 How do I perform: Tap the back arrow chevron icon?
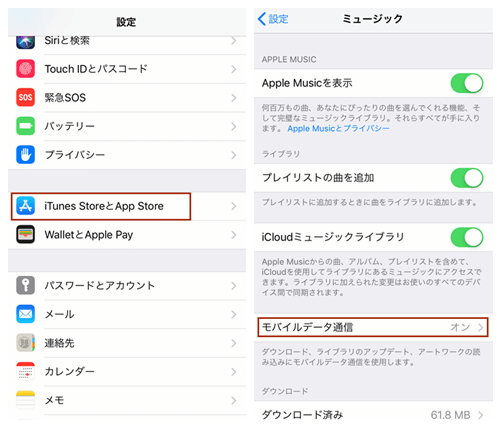tap(262, 19)
